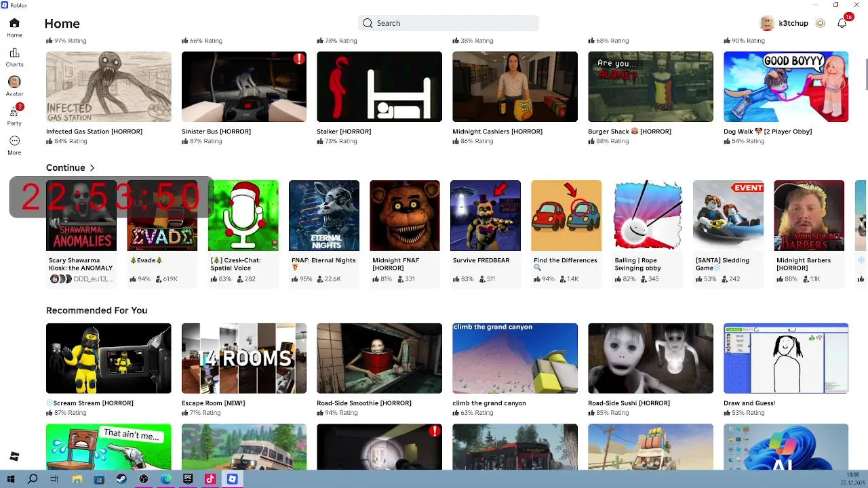868x488 pixels.
Task: Open Task View in the taskbar
Action: [54, 479]
